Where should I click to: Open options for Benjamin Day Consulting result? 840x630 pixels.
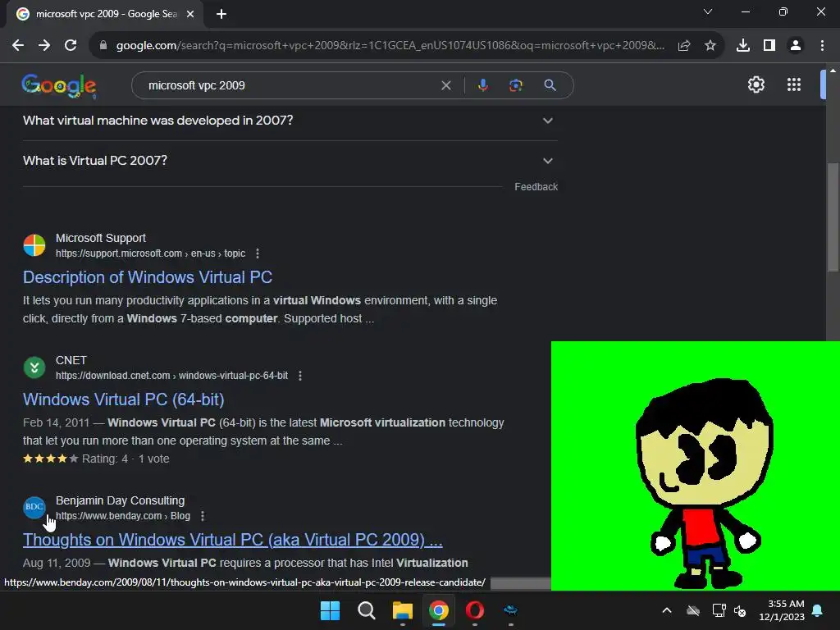(203, 516)
